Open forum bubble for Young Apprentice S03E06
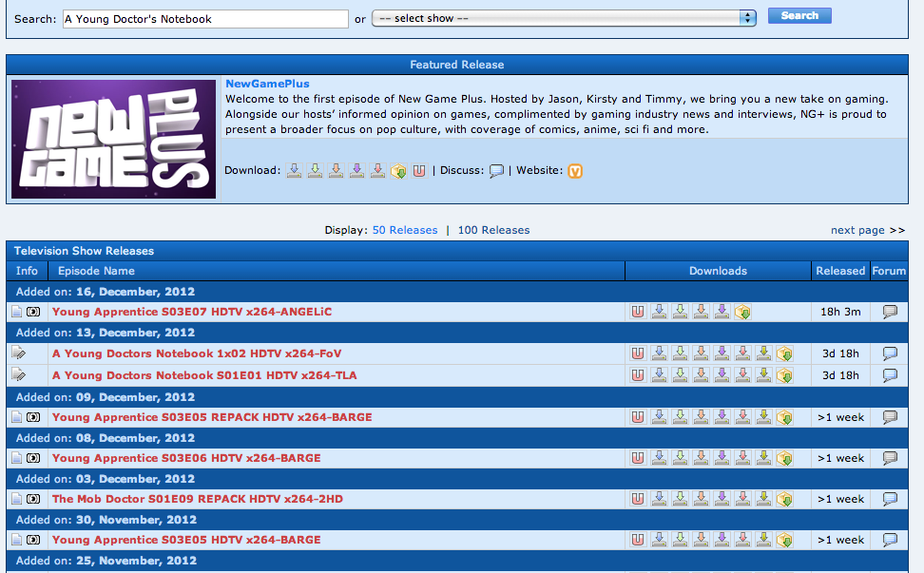 (890, 458)
